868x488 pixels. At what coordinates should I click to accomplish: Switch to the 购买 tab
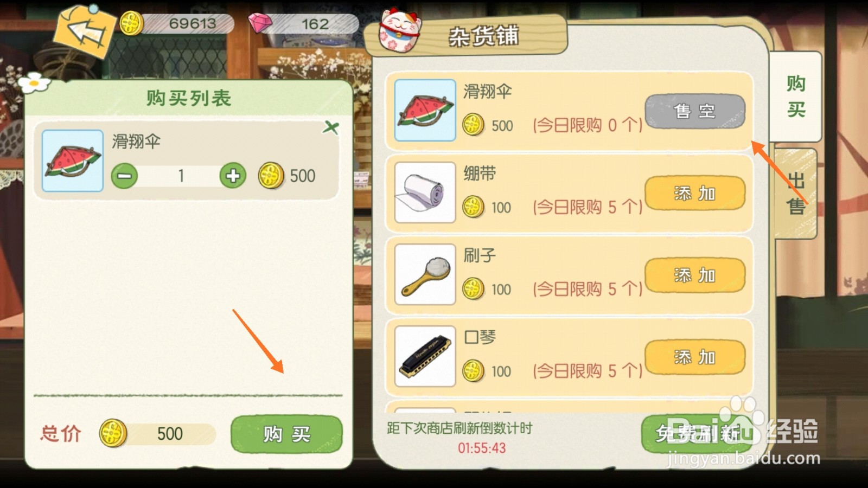tap(795, 97)
